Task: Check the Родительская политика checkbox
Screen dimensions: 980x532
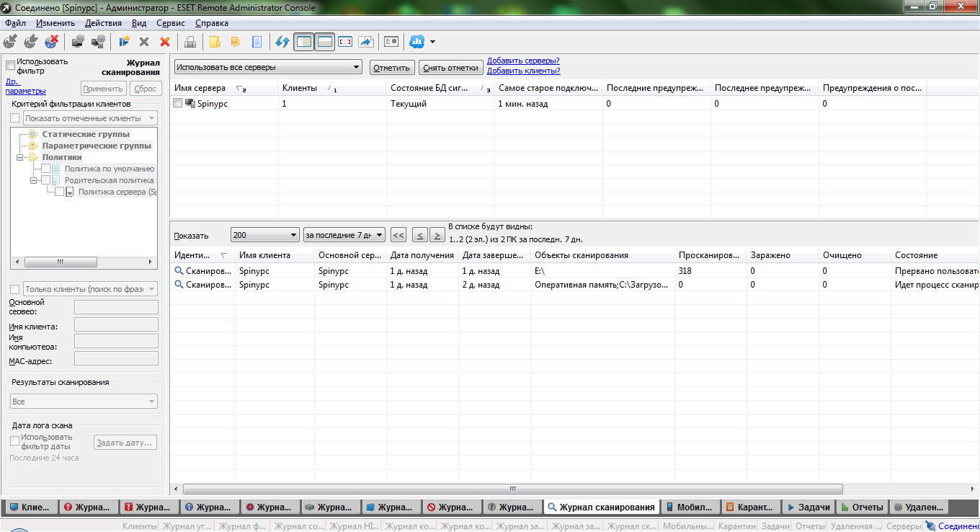Action: (x=46, y=180)
